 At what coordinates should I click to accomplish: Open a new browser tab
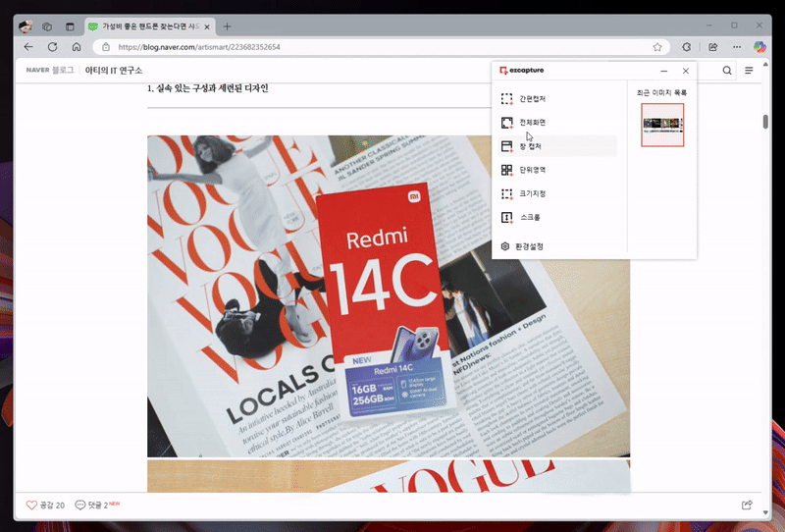[x=227, y=27]
